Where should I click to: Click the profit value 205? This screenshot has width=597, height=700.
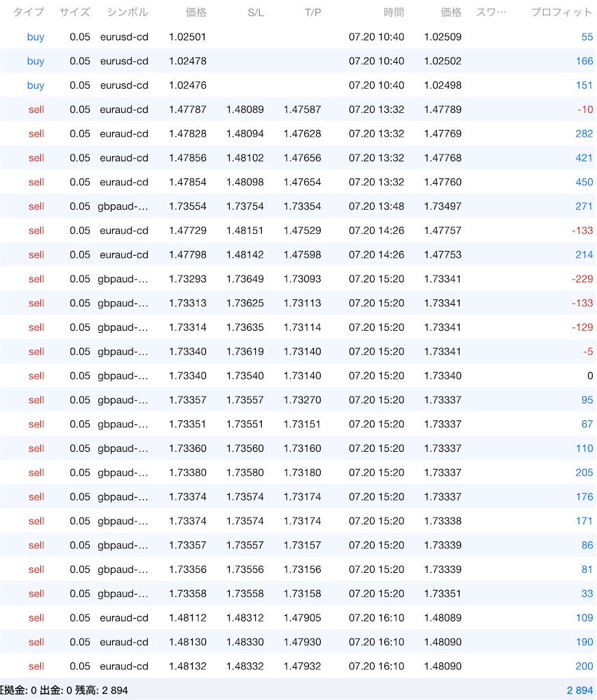click(x=584, y=472)
